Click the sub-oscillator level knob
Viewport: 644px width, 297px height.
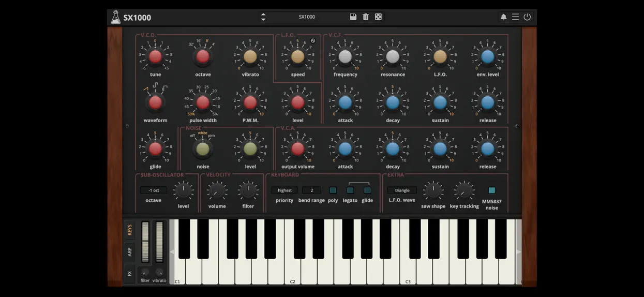[183, 191]
